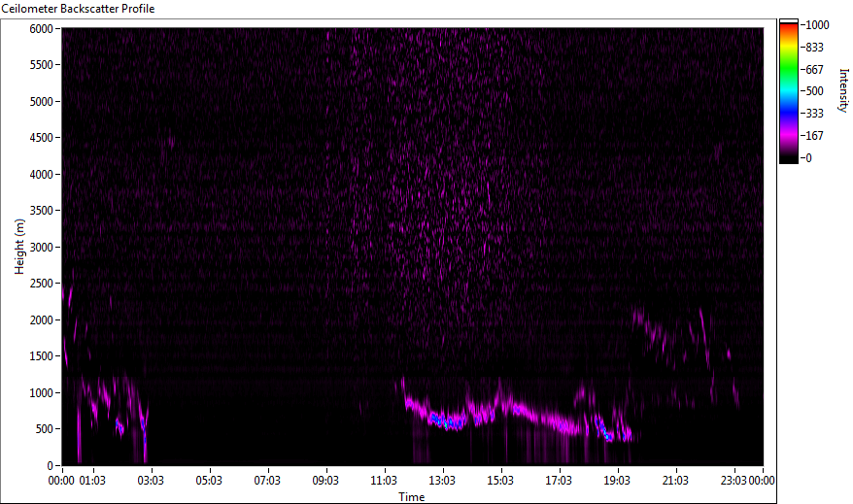The height and width of the screenshot is (504, 853).
Task: Click the 6000 height axis tick label
Action: coord(42,29)
